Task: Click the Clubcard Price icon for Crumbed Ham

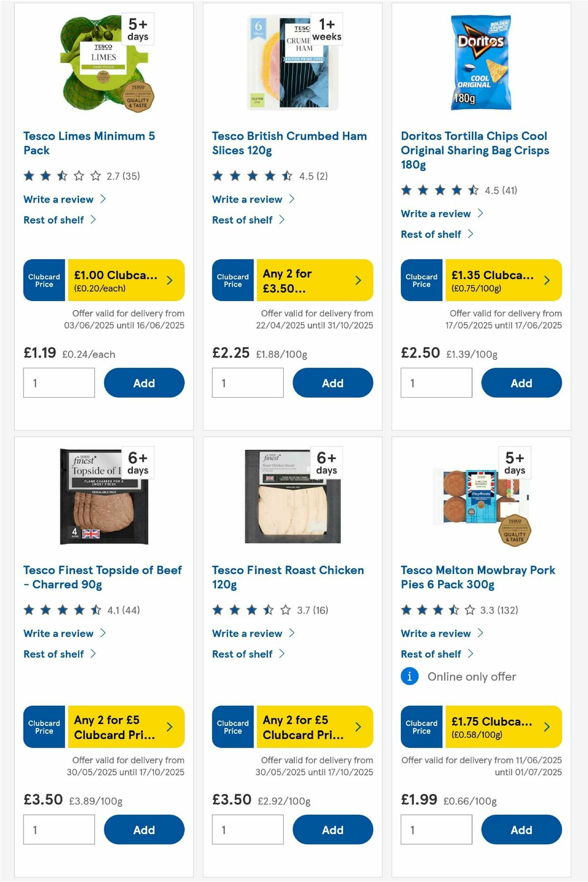Action: (232, 280)
